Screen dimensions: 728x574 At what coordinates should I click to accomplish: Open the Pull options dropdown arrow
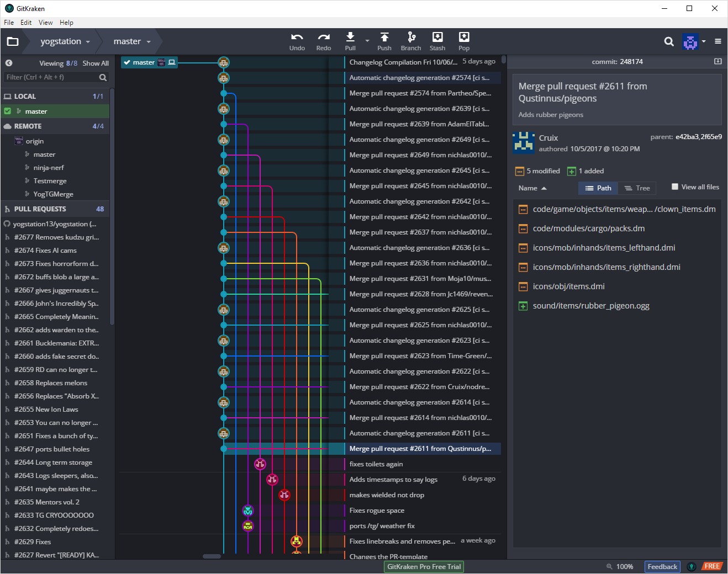click(367, 40)
